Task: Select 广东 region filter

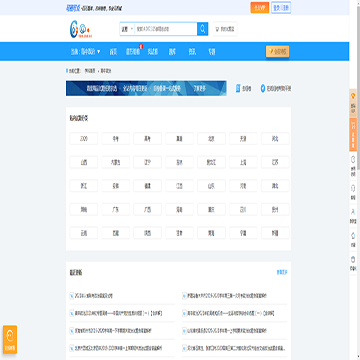Action: point(116,209)
